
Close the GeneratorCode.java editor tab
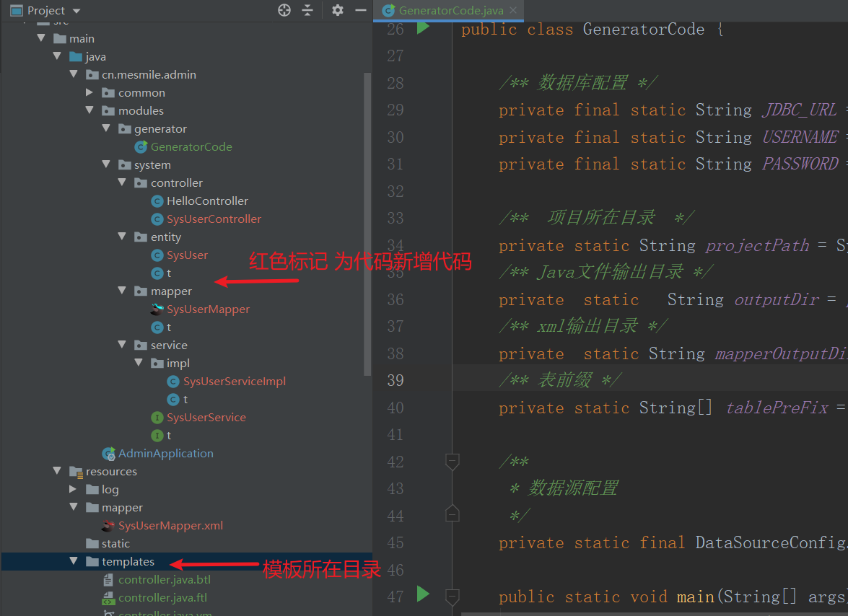[x=513, y=11]
